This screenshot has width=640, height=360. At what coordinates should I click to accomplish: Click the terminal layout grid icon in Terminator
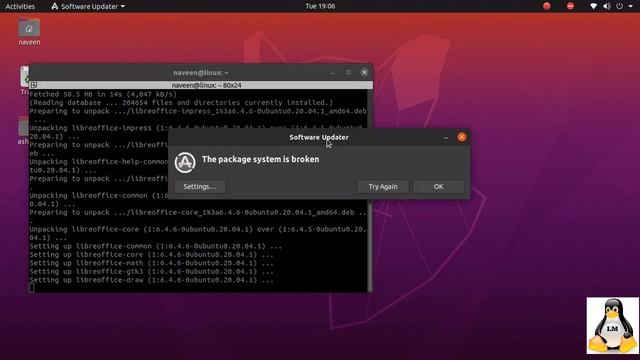pos(34,85)
